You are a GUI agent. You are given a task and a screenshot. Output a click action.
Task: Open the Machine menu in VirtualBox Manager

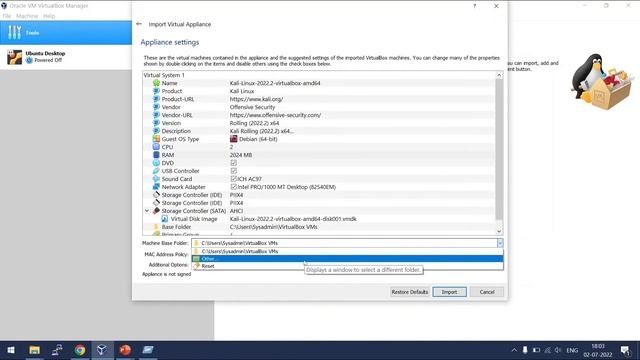(27, 16)
